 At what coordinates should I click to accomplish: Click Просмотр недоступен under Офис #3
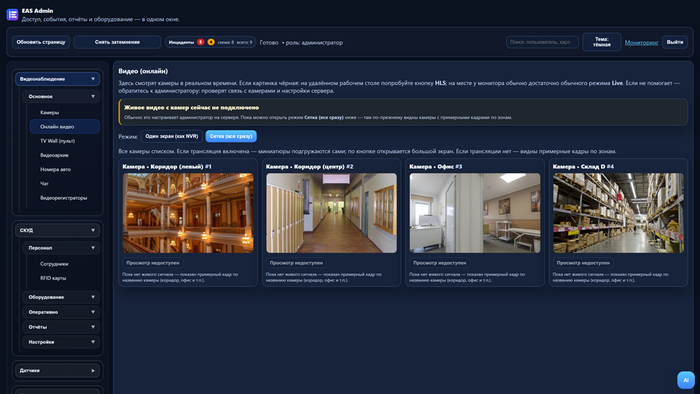coord(439,263)
